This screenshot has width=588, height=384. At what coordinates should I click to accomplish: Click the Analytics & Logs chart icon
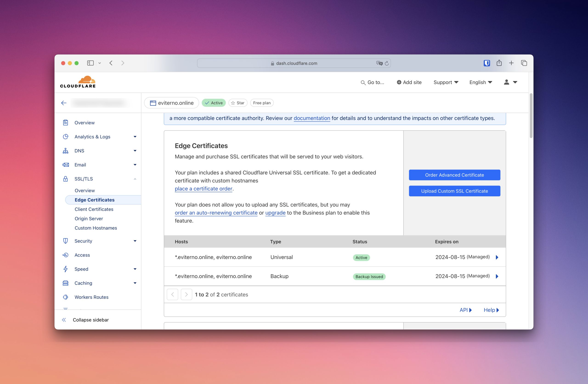pos(65,137)
